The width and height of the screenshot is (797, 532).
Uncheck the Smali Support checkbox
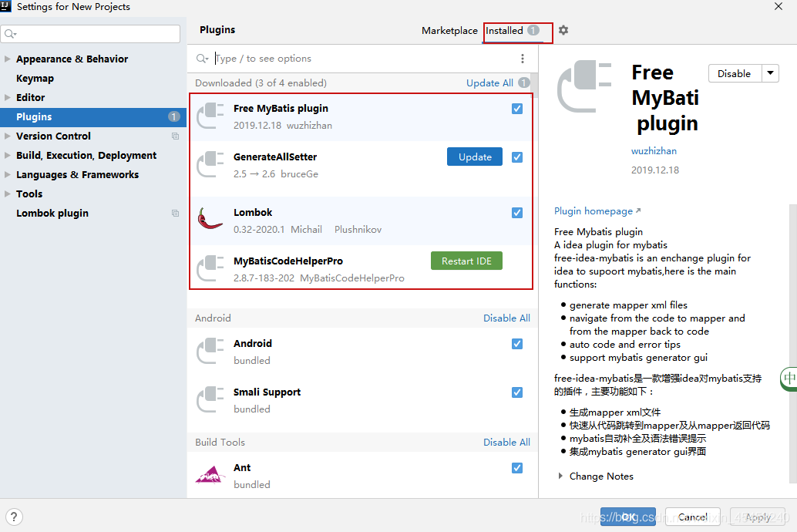[x=517, y=392]
